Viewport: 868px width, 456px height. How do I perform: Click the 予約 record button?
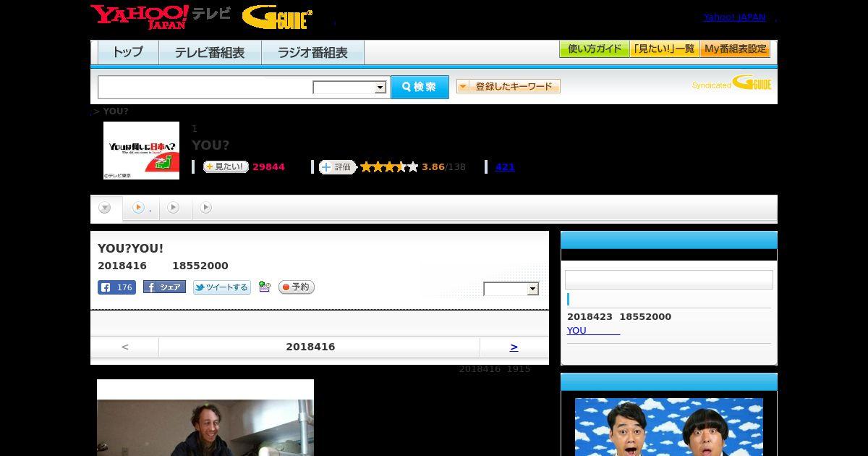click(x=297, y=287)
